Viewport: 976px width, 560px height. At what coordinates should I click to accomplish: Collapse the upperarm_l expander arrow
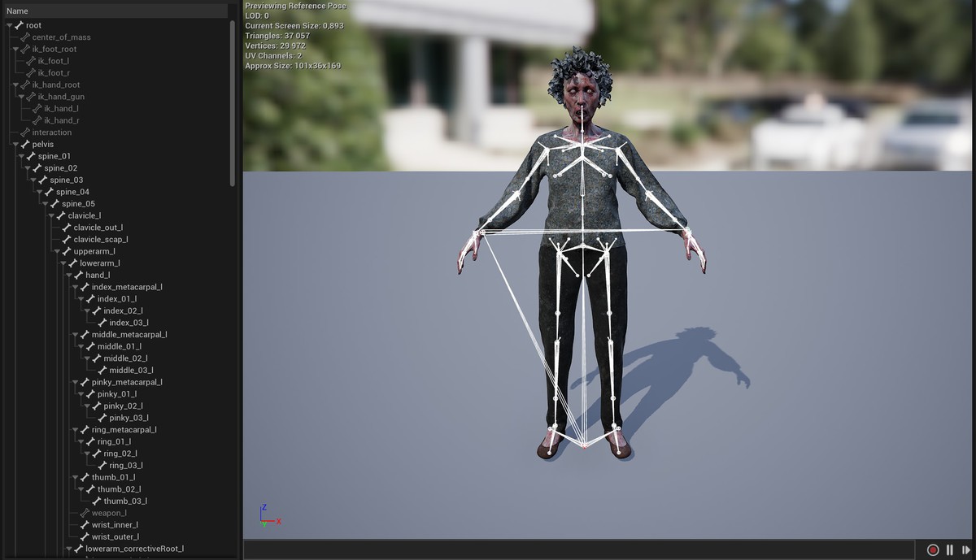57,252
